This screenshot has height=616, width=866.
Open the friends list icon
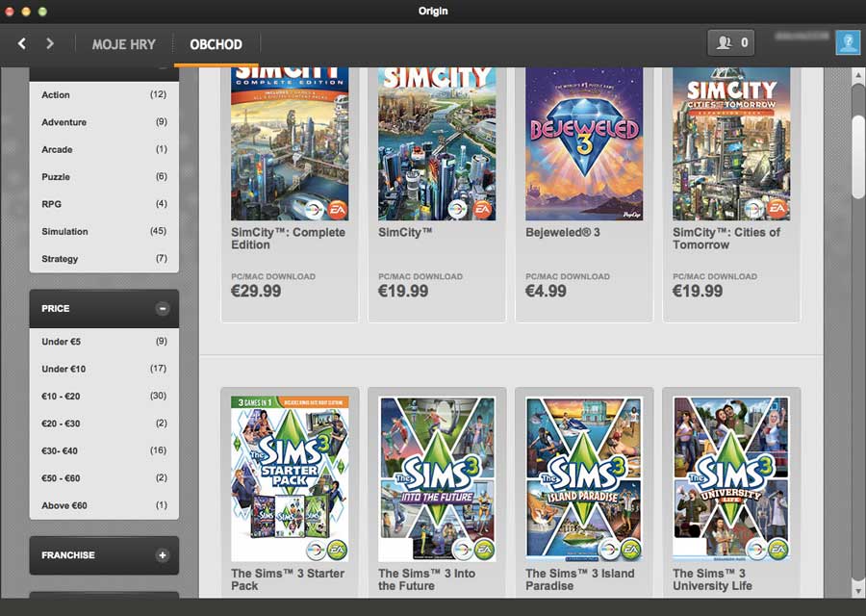coord(731,43)
